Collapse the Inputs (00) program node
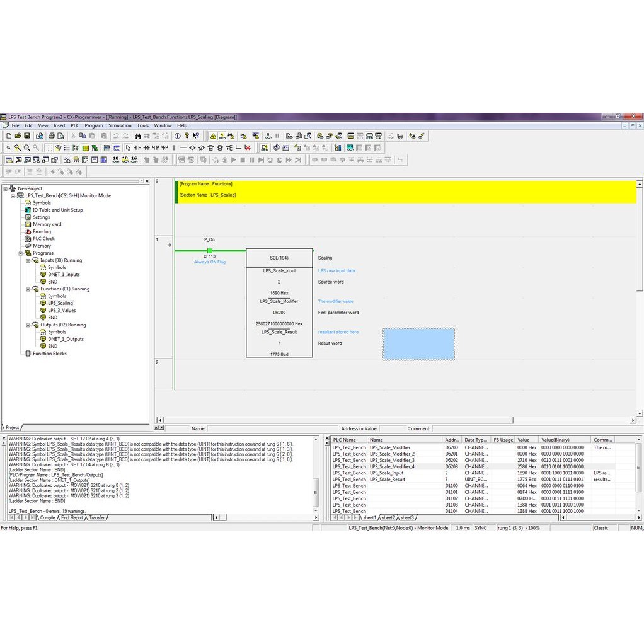 [28, 260]
